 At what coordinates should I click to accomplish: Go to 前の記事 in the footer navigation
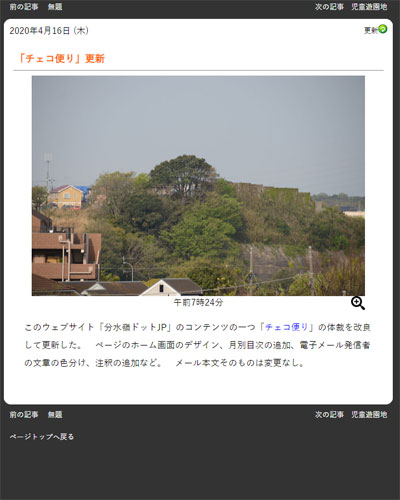tap(24, 414)
